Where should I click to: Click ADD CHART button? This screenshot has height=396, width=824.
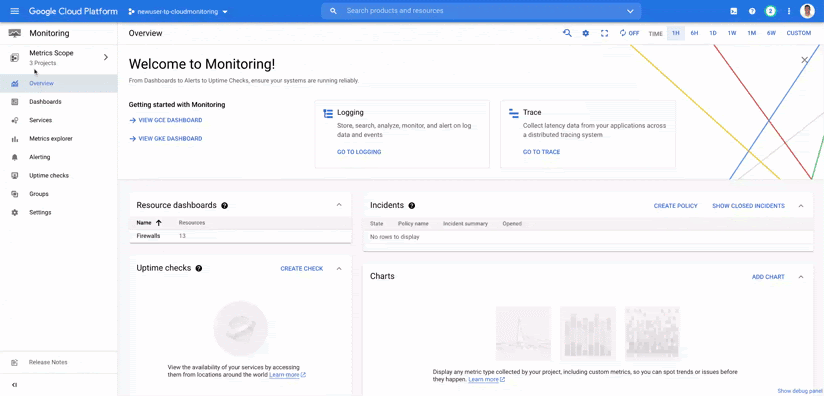(x=768, y=277)
